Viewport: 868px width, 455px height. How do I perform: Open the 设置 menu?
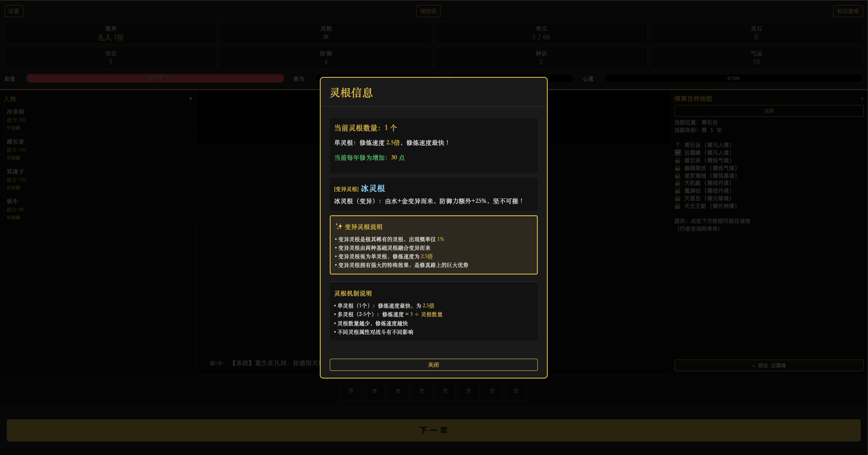click(14, 11)
